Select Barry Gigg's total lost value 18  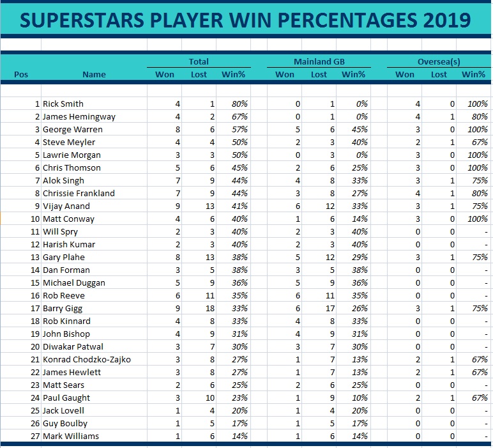(x=199, y=308)
